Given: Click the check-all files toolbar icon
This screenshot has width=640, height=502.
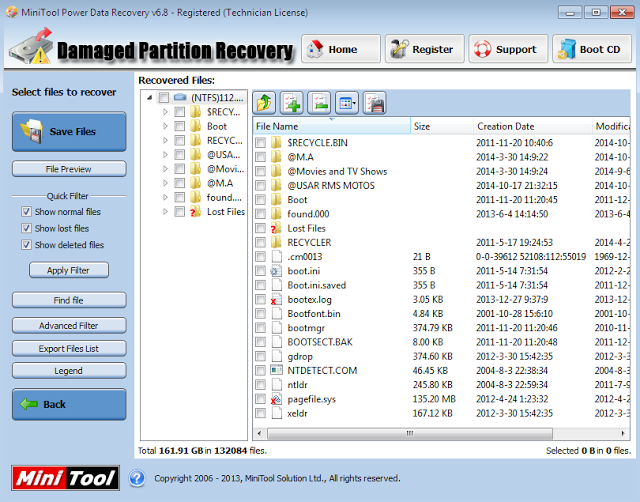Looking at the screenshot, I should tap(292, 103).
